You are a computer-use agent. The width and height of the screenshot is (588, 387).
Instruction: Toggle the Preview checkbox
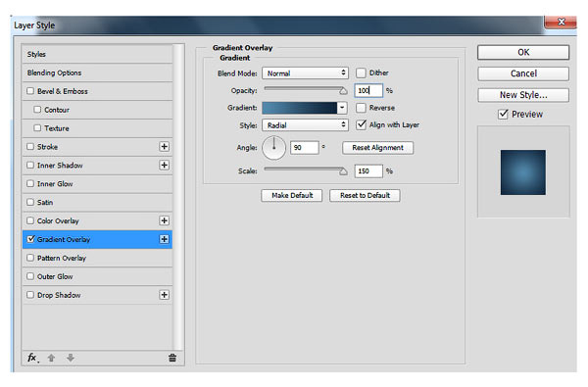[503, 114]
